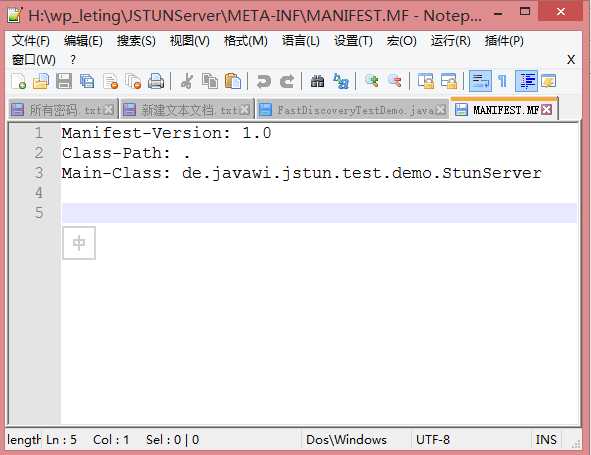Viewport: 591px width, 455px height.
Task: Click Dos\Windows line ending status
Action: (346, 440)
